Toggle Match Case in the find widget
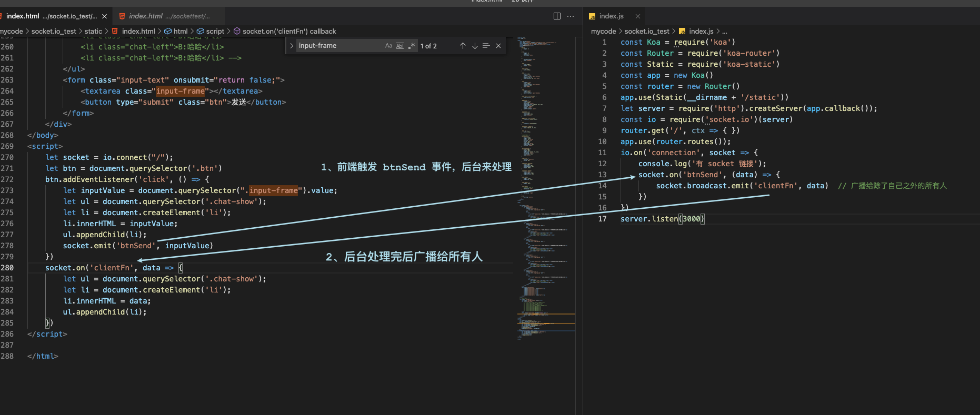The width and height of the screenshot is (980, 415). 388,46
